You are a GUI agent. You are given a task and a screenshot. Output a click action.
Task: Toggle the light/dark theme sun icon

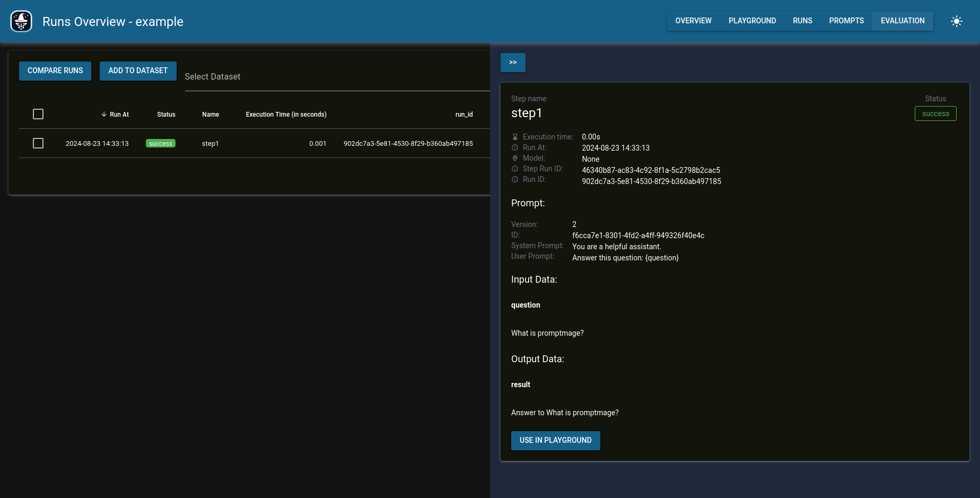tap(957, 21)
